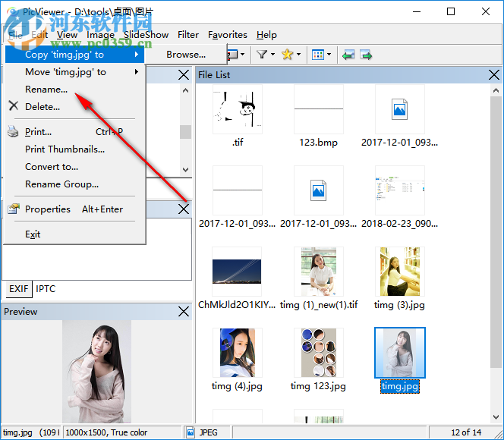The width and height of the screenshot is (504, 440).
Task: Select the timg (4).jpg thumbnail
Action: [x=238, y=353]
